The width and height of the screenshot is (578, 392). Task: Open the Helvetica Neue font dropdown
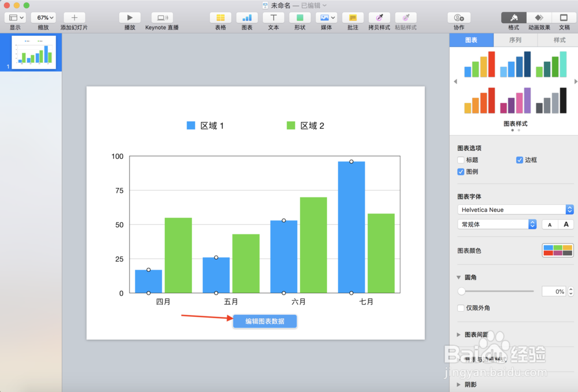pyautogui.click(x=514, y=210)
